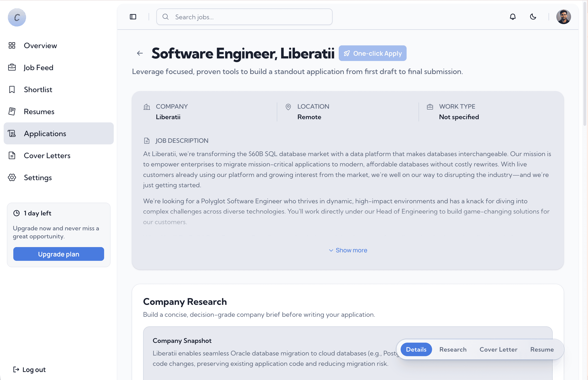Toggle dark mode moon icon
Screen dimensions: 588x380
click(533, 17)
